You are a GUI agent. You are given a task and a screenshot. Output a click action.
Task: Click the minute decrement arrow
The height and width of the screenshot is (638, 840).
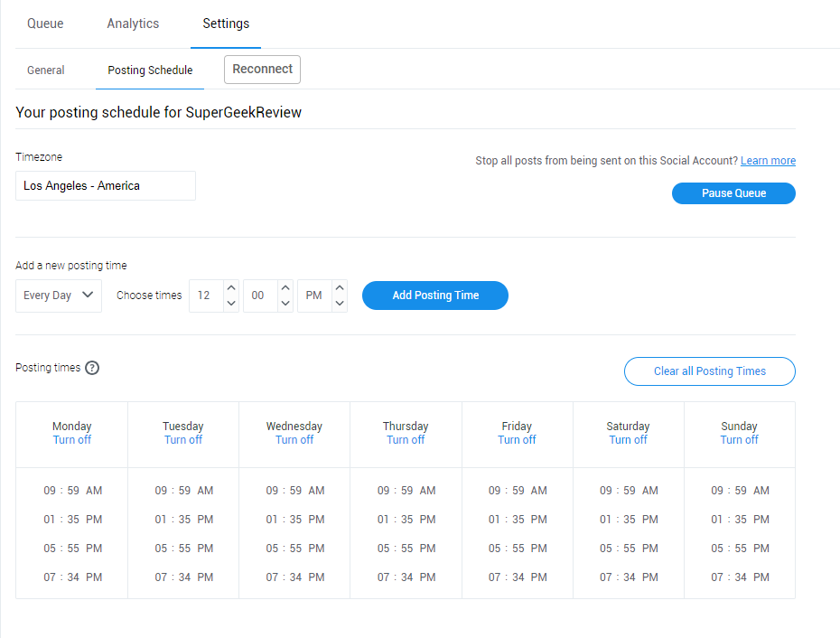[285, 302]
